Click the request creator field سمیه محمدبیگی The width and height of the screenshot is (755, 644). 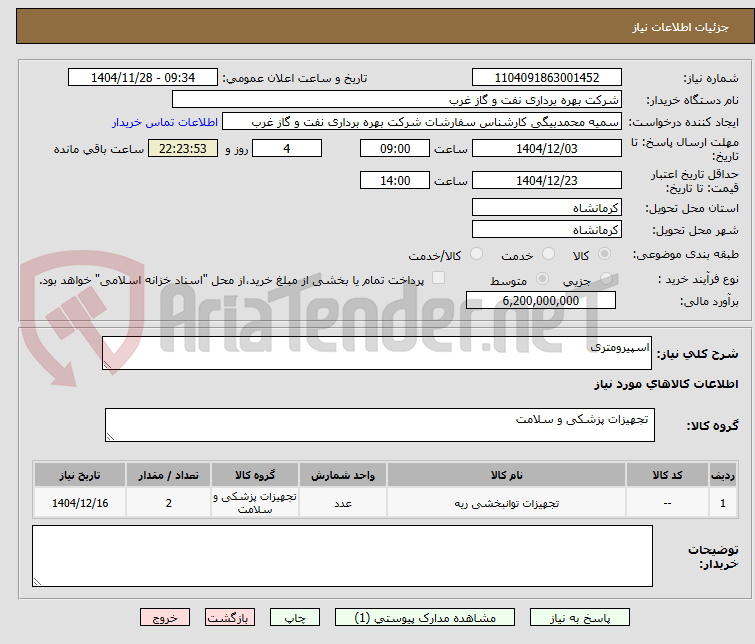(x=421, y=122)
